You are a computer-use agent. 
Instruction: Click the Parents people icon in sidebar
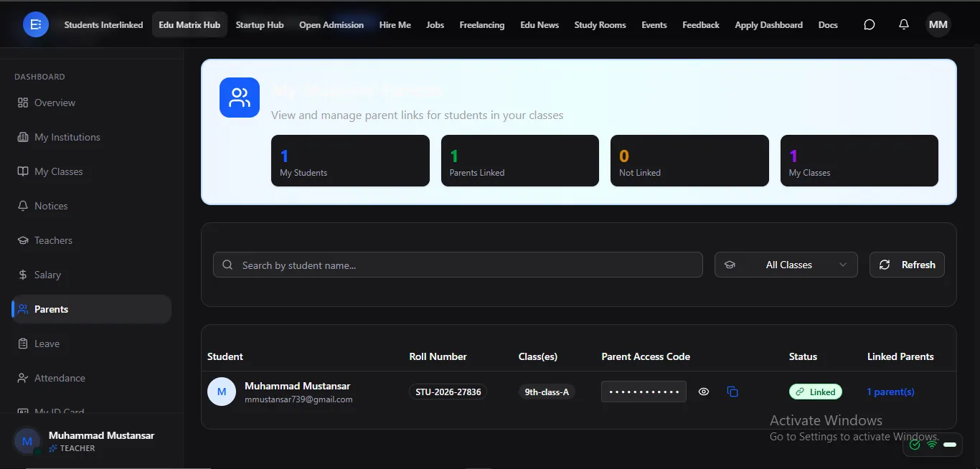pyautogui.click(x=23, y=309)
